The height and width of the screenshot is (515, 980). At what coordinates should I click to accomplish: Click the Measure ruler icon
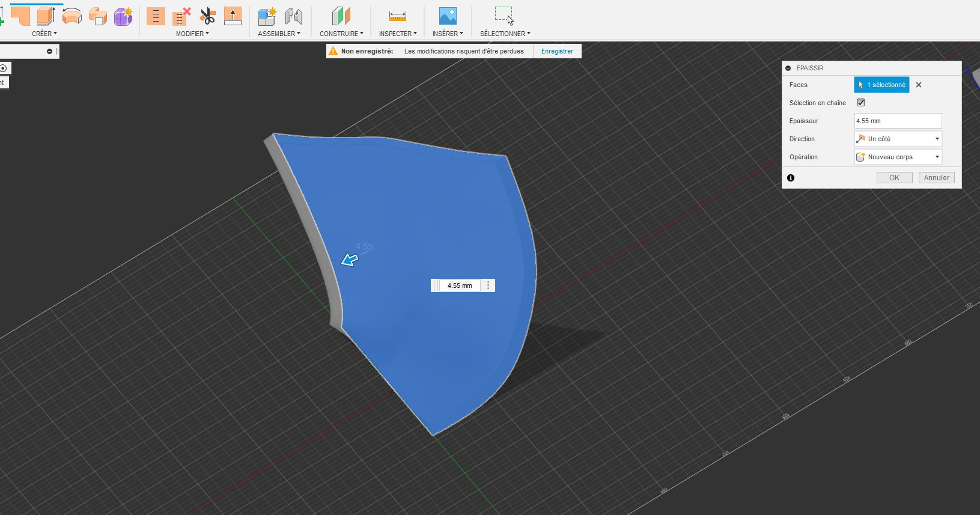tap(397, 16)
